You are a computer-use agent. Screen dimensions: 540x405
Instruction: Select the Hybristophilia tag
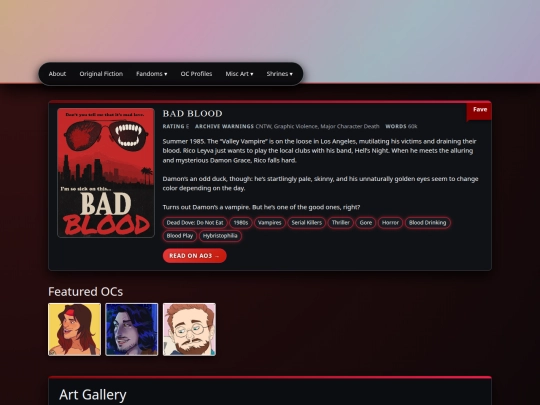point(220,236)
